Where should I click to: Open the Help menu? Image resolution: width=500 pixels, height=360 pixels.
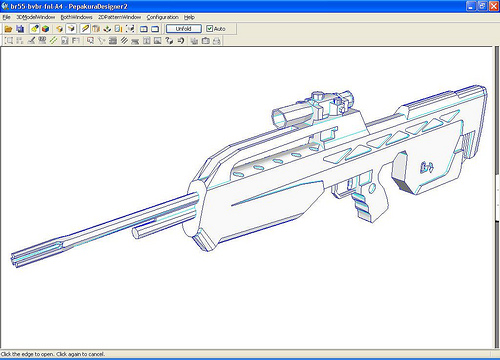click(189, 17)
